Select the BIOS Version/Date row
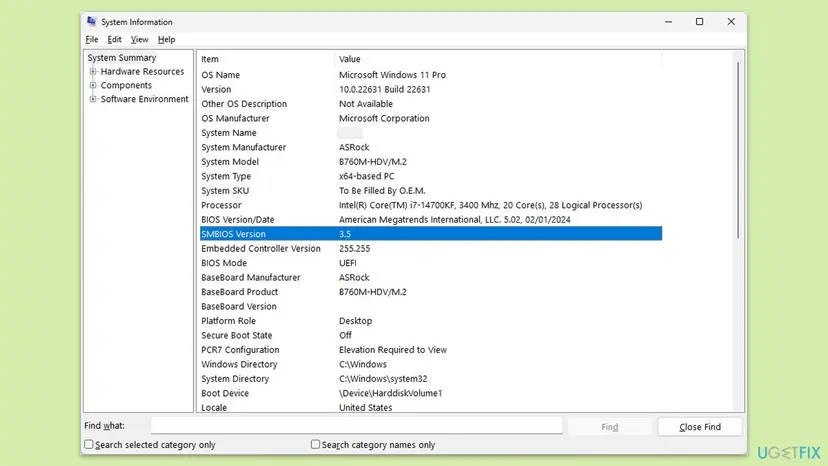The height and width of the screenshot is (466, 828). (x=431, y=219)
